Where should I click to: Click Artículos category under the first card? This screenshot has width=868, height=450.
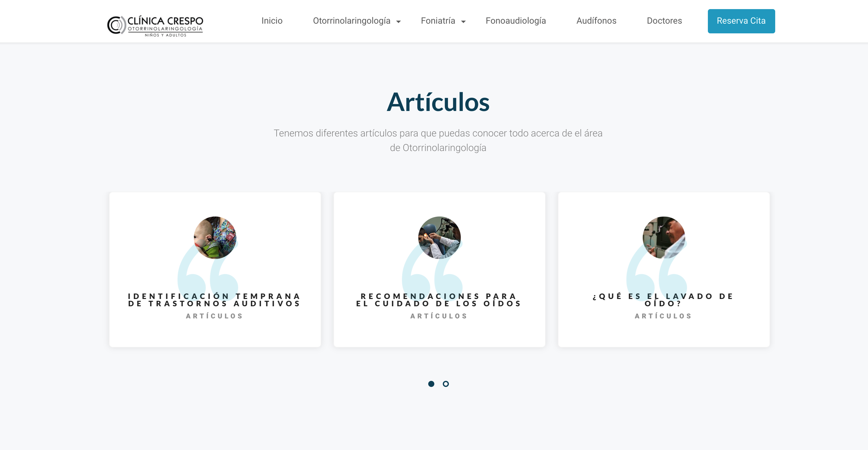215,316
